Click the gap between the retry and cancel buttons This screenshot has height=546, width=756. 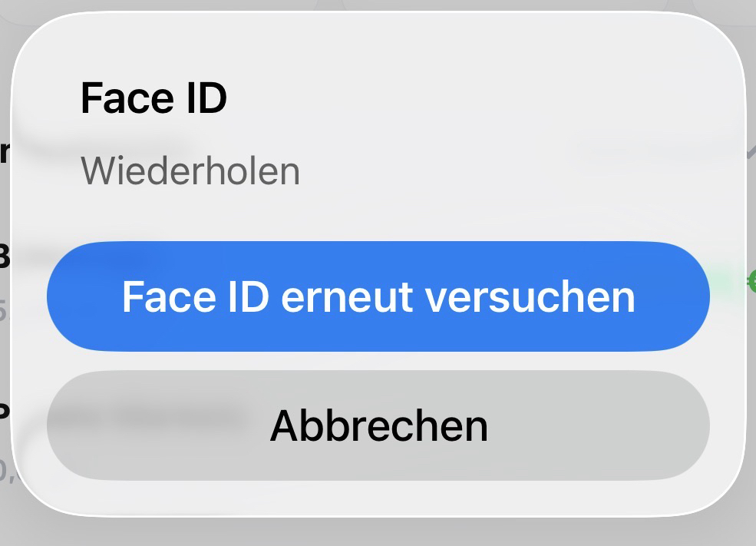pos(378,361)
